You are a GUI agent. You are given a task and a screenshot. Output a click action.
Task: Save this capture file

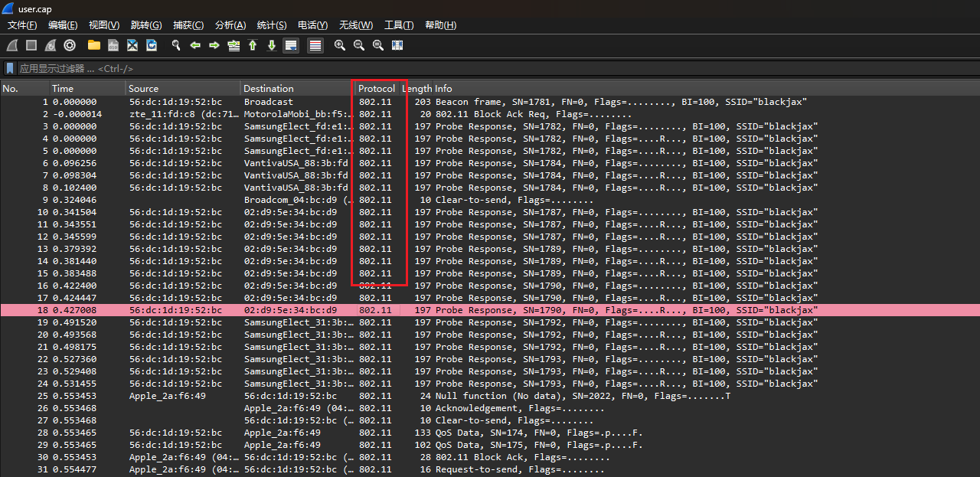click(x=113, y=45)
